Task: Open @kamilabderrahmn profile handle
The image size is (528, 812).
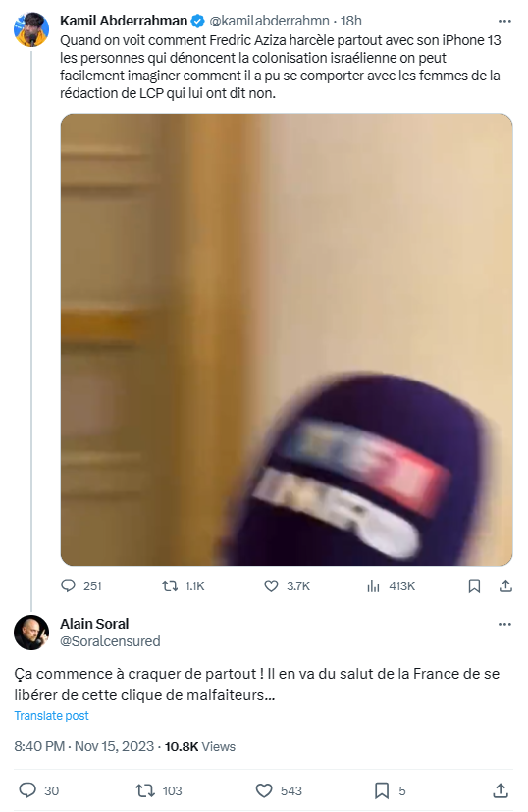Action: click(269, 21)
